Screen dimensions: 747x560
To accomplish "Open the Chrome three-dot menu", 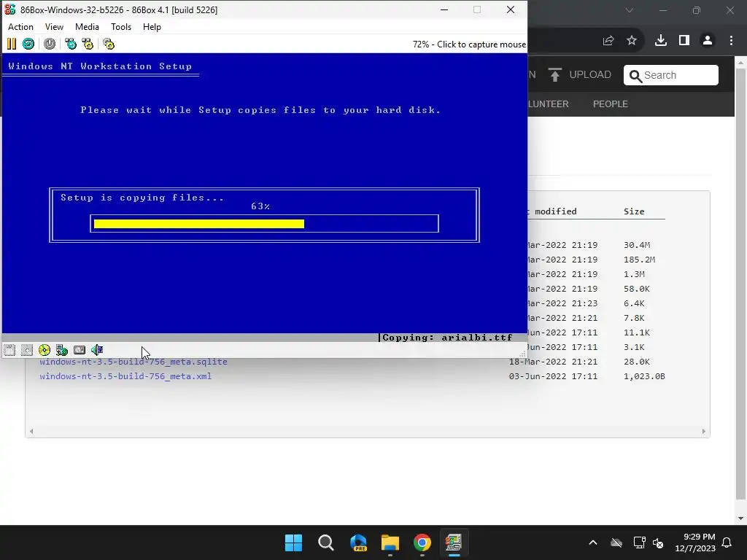I will click(731, 41).
